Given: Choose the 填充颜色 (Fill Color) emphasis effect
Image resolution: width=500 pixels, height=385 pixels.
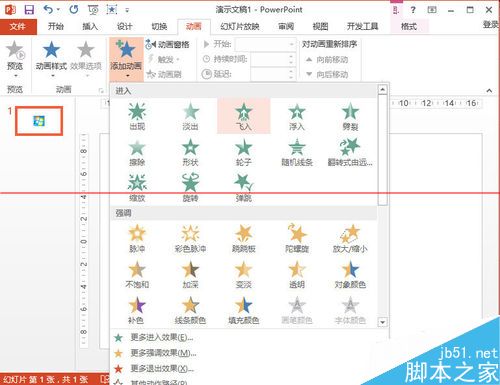Looking at the screenshot, I should [x=244, y=310].
